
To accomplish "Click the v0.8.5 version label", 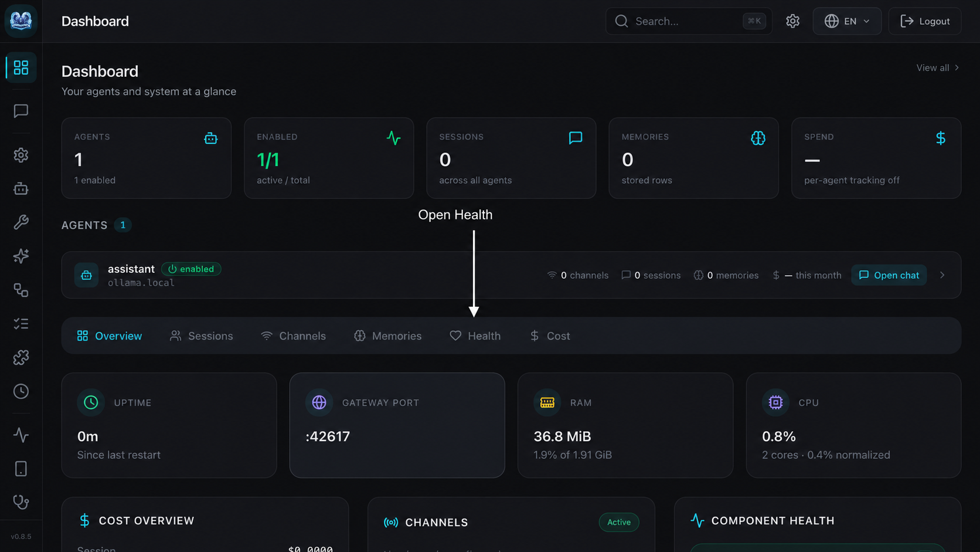I will (21, 537).
